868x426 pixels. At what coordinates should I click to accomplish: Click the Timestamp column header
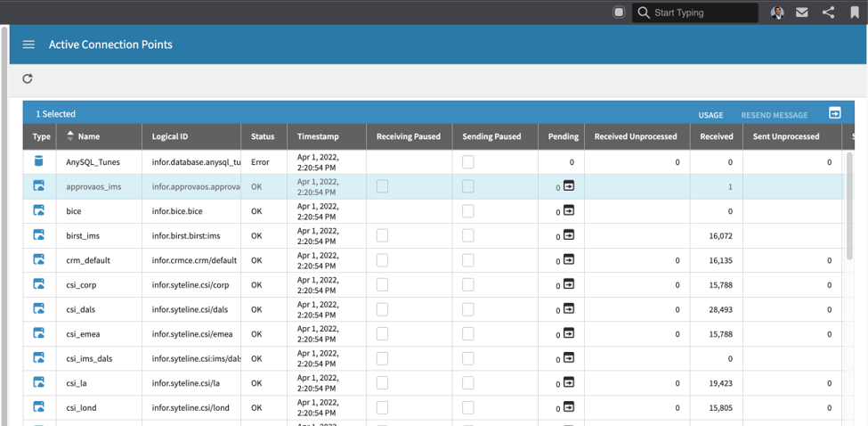[327, 136]
